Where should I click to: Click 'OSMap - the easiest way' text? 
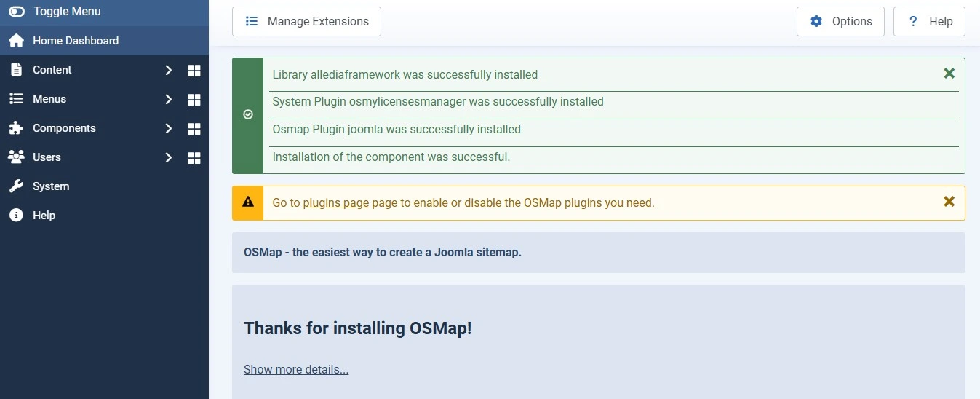383,253
